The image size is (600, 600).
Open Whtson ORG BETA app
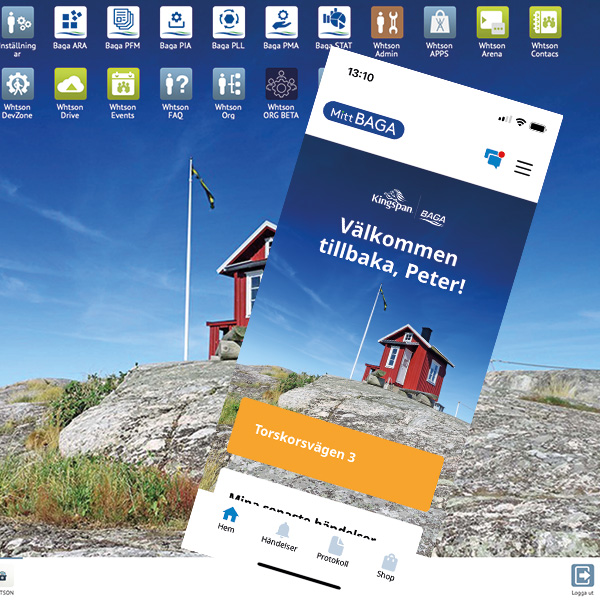point(282,84)
